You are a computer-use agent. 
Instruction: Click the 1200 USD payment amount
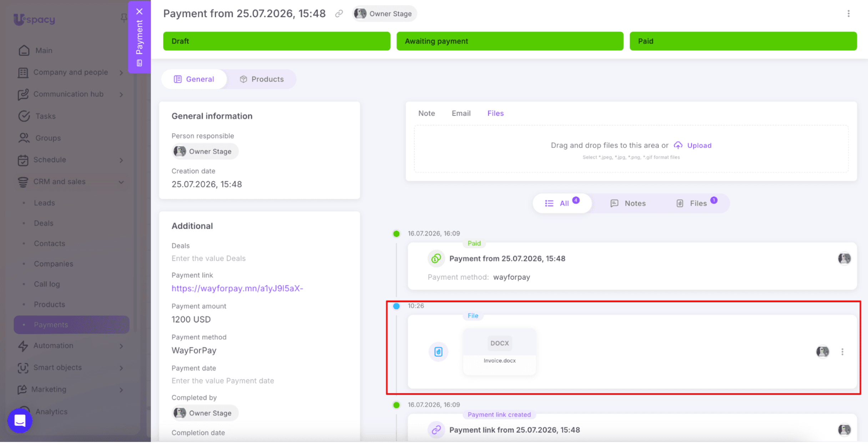pos(191,319)
